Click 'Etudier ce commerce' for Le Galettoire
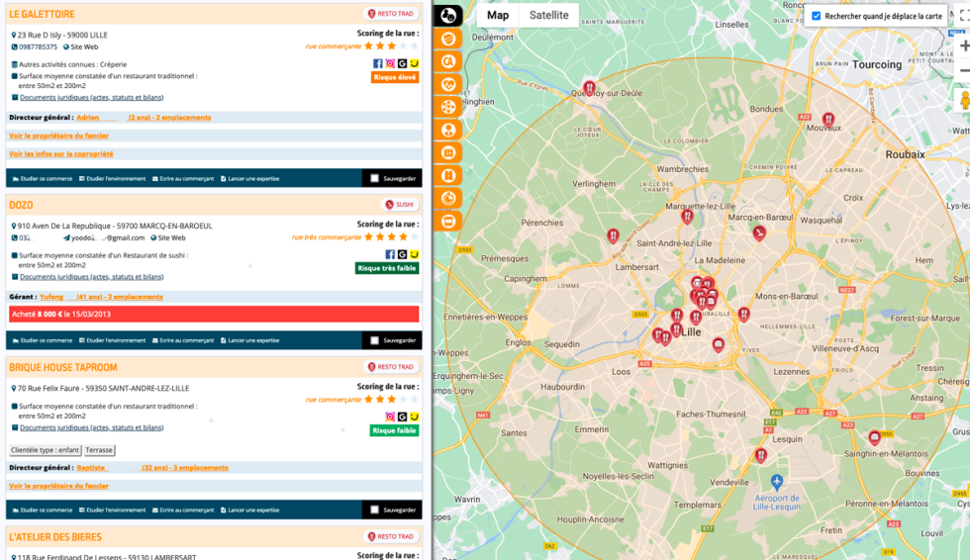 42,178
